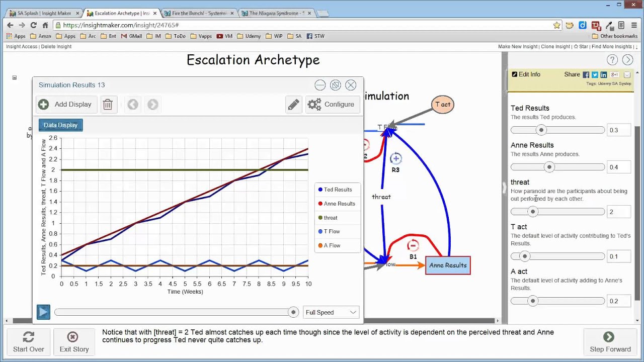The width and height of the screenshot is (644, 362).
Task: Switch to The Niagara Syndrome tab
Action: click(276, 13)
